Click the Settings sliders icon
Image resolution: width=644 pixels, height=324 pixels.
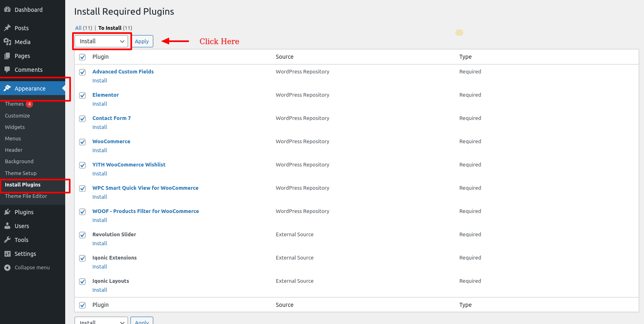coord(7,253)
